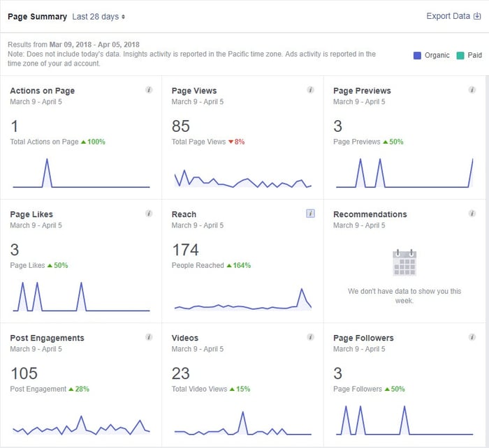Click the Videos sparkline chart
The height and width of the screenshot is (448, 489).
pyautogui.click(x=243, y=424)
